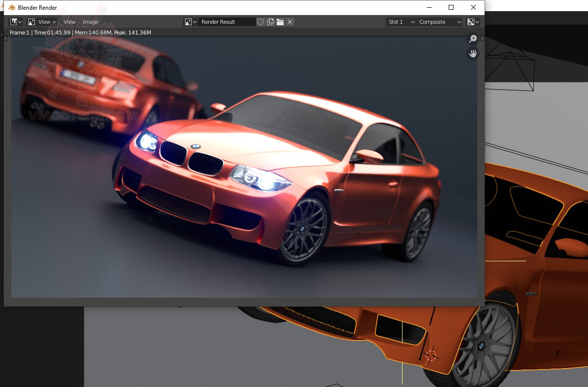Click the zoom magnifier gizmo
The image size is (588, 387).
pos(473,39)
